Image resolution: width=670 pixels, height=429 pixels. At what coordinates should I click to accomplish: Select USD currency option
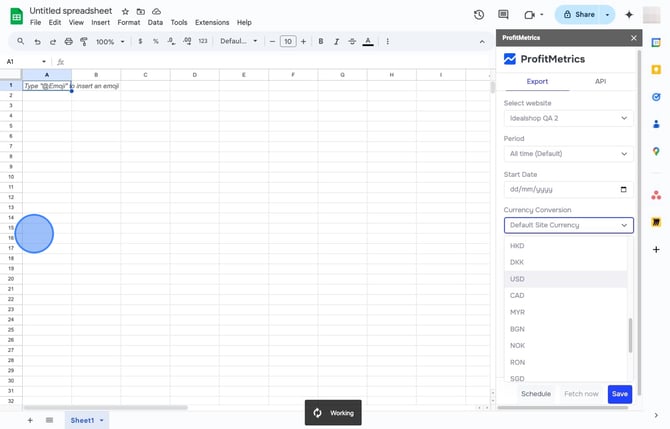tap(566, 279)
